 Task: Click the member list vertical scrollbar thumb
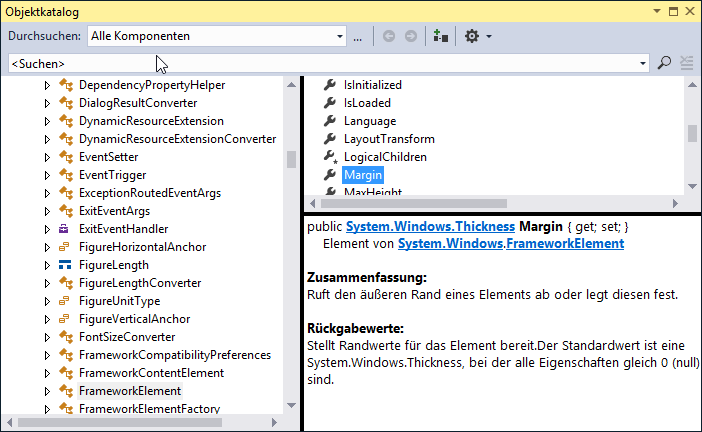point(692,133)
